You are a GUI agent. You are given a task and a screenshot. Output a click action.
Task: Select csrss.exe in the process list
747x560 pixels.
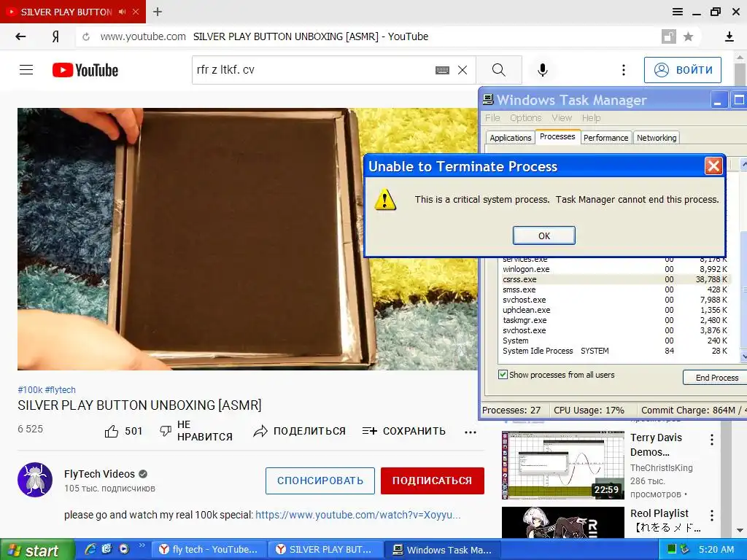[x=614, y=279]
